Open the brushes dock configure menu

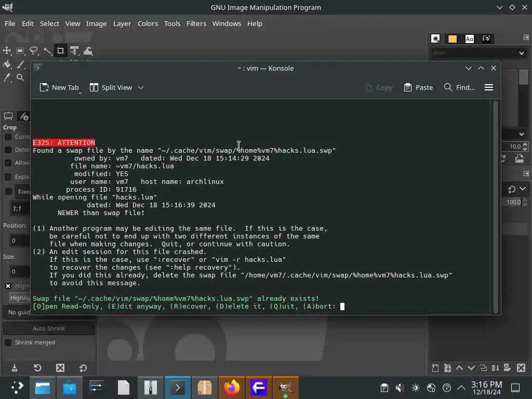[526, 37]
